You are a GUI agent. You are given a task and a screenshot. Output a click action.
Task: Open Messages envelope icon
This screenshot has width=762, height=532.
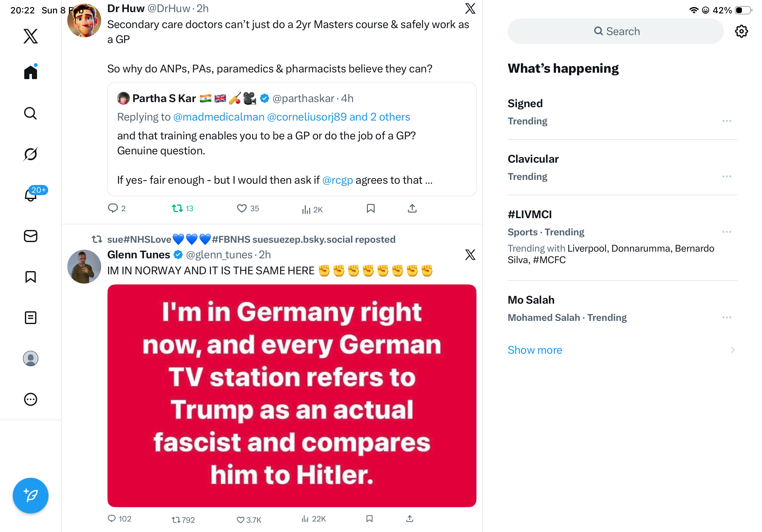coord(31,236)
